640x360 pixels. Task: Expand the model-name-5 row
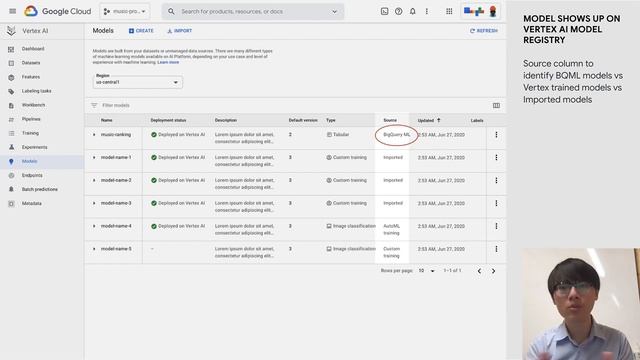pyautogui.click(x=94, y=249)
